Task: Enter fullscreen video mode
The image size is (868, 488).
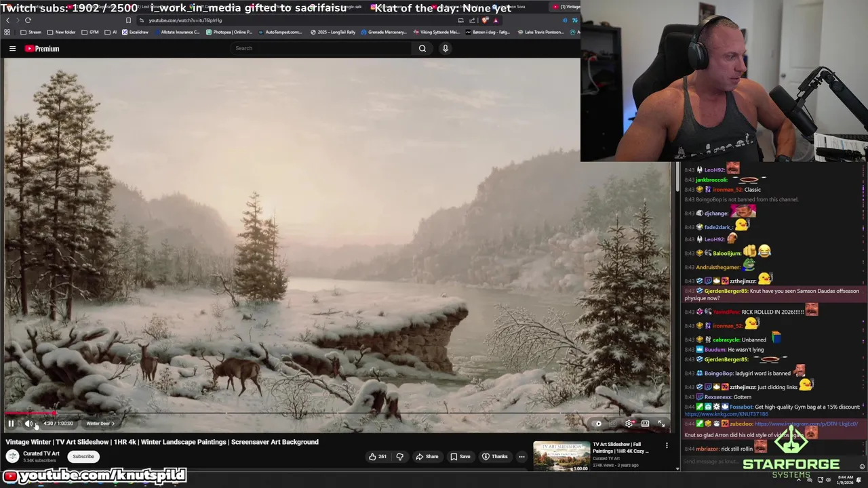Action: click(x=661, y=424)
